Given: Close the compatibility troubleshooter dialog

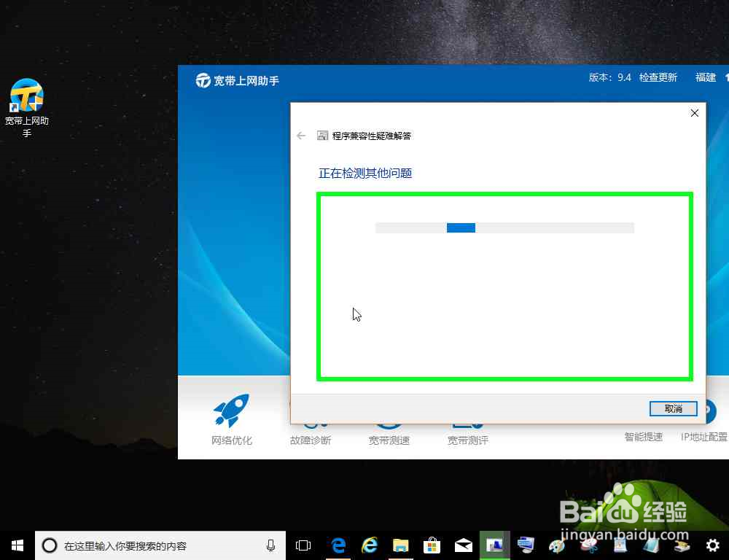Looking at the screenshot, I should tap(694, 113).
